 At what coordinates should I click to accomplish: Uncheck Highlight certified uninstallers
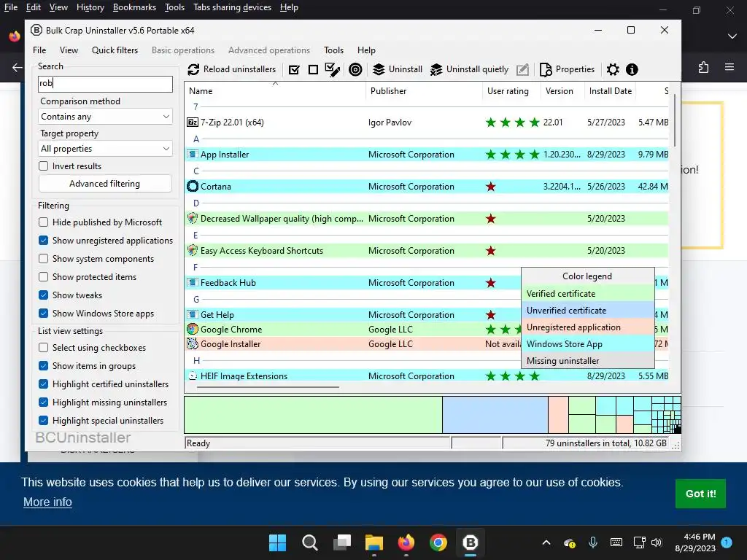click(x=43, y=384)
